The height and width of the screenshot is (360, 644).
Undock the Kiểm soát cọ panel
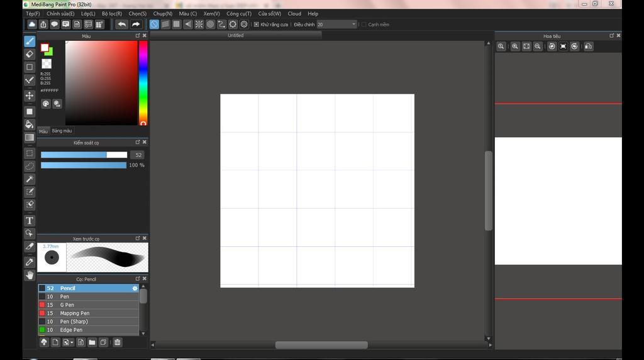[x=138, y=142]
